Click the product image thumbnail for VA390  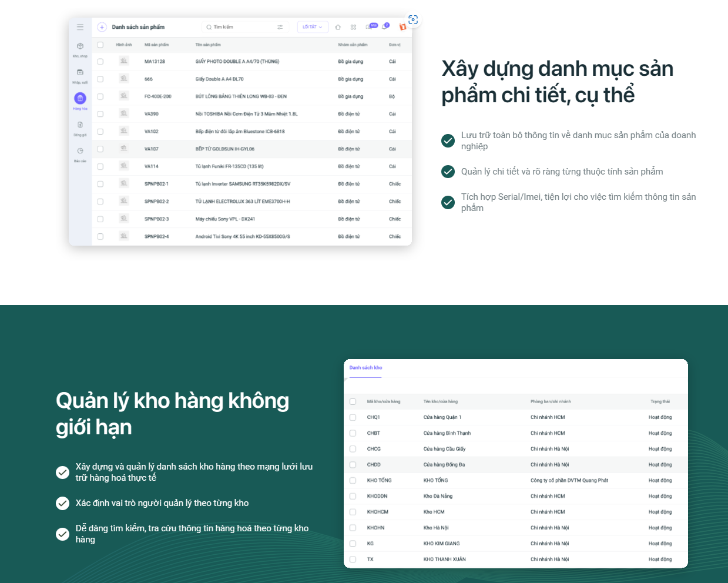coord(123,114)
